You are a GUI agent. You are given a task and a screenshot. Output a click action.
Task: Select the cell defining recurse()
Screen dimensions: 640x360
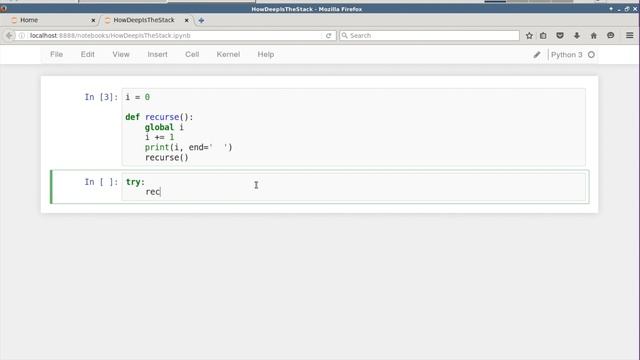[353, 127]
